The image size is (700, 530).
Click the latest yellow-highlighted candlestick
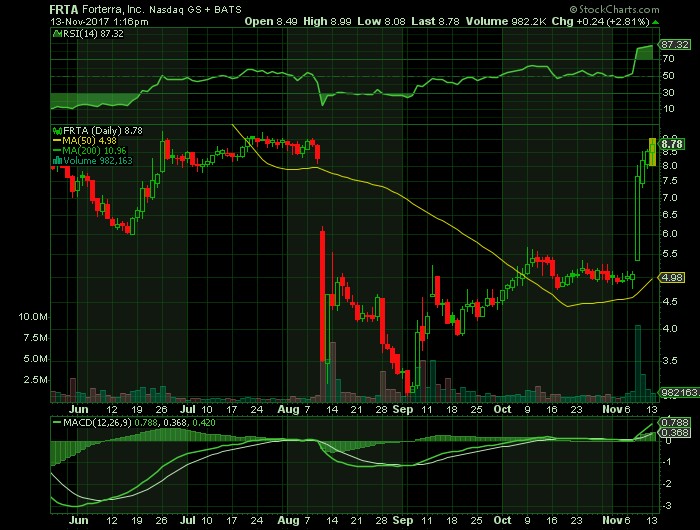pyautogui.click(x=652, y=152)
